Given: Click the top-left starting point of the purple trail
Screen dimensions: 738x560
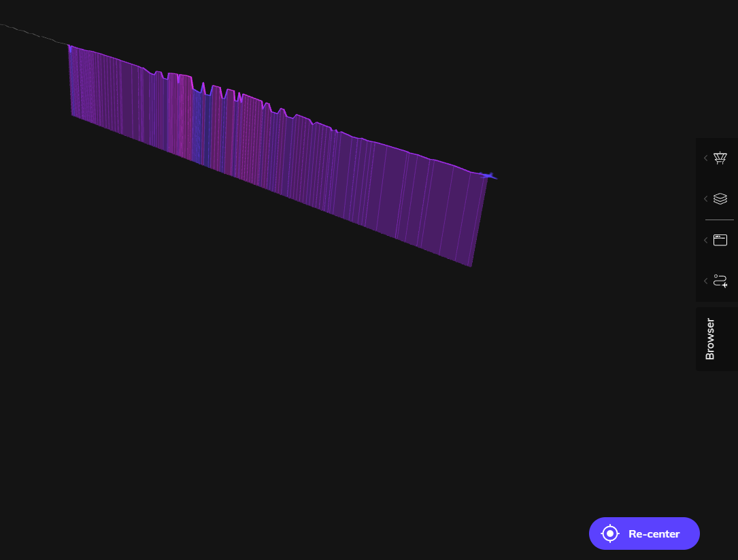Looking at the screenshot, I should coord(69,47).
